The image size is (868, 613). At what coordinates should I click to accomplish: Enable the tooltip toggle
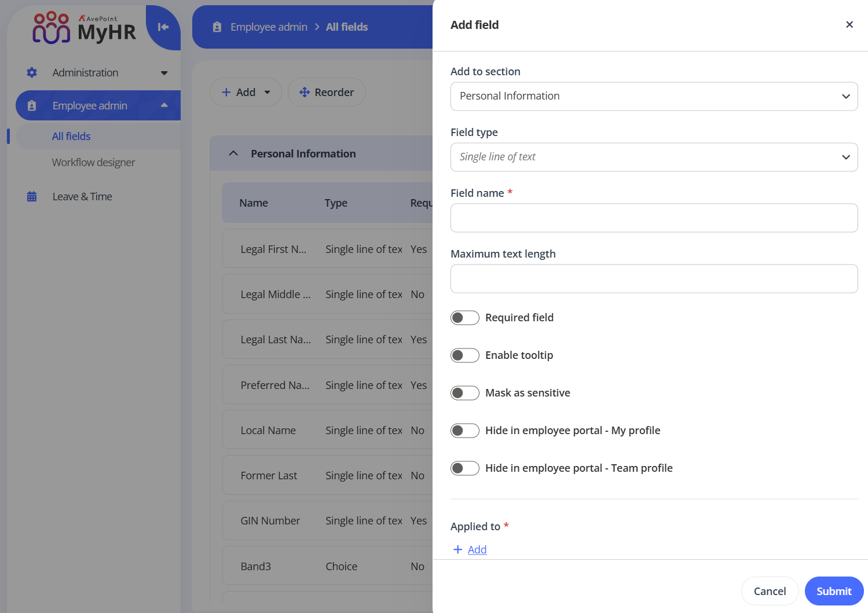pyautogui.click(x=465, y=355)
